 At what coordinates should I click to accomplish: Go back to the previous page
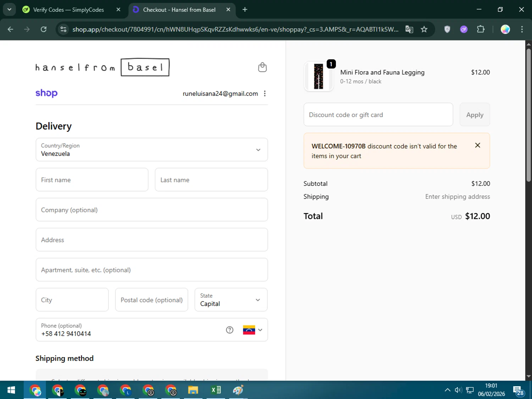tap(10, 29)
